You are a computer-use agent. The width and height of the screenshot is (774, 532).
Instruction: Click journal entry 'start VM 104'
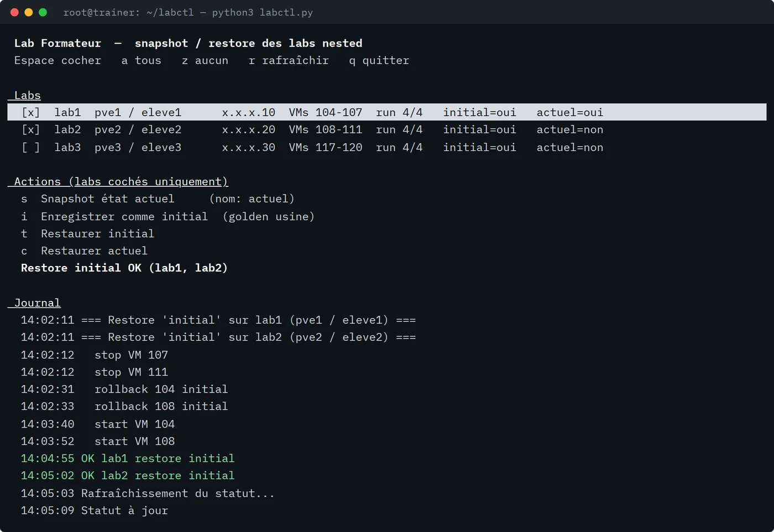point(98,424)
